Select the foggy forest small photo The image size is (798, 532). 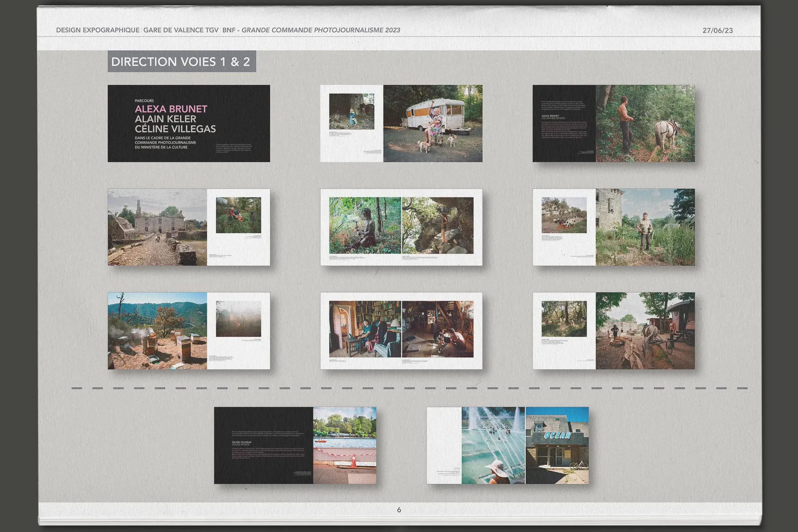tap(239, 319)
